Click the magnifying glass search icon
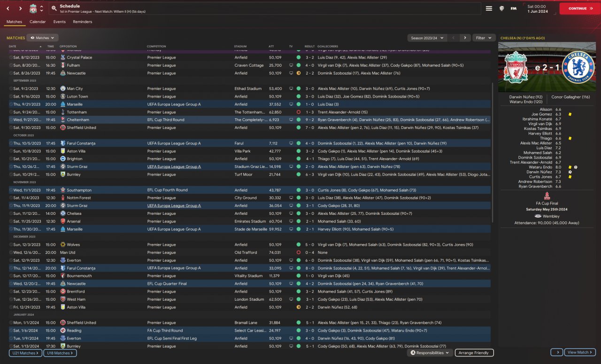The height and width of the screenshot is (364, 601). pyautogui.click(x=54, y=8)
